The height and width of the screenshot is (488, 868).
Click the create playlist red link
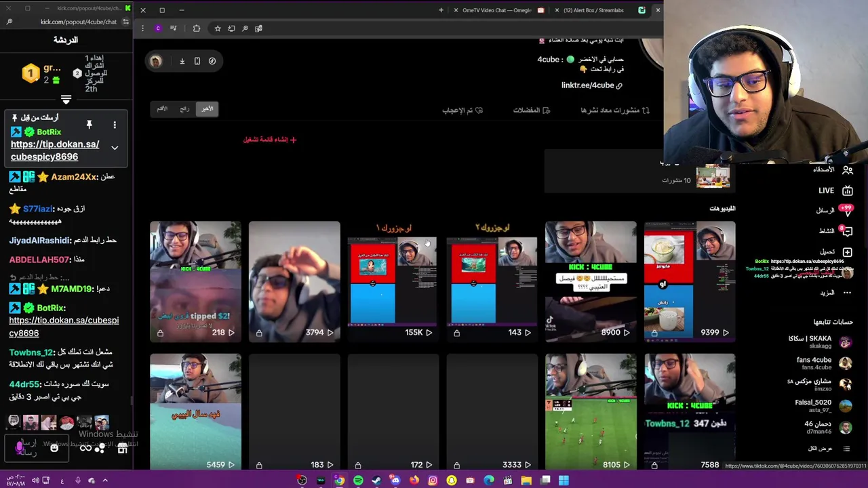pos(270,140)
